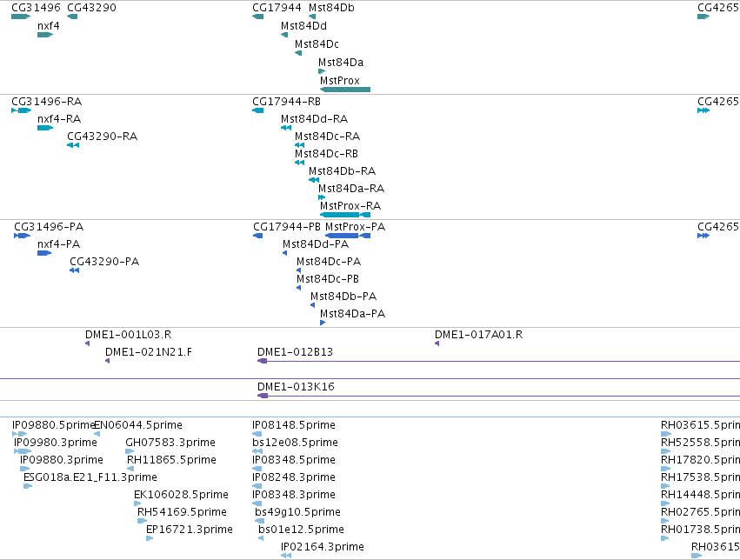Select the EK106028.5prime EST
The width and height of the screenshot is (740, 560).
pos(137,503)
